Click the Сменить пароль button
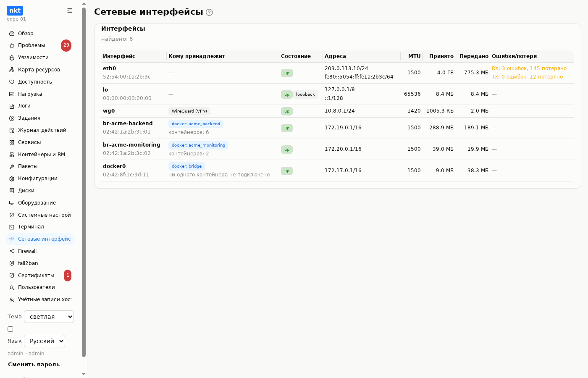The width and height of the screenshot is (588, 378). (x=34, y=365)
